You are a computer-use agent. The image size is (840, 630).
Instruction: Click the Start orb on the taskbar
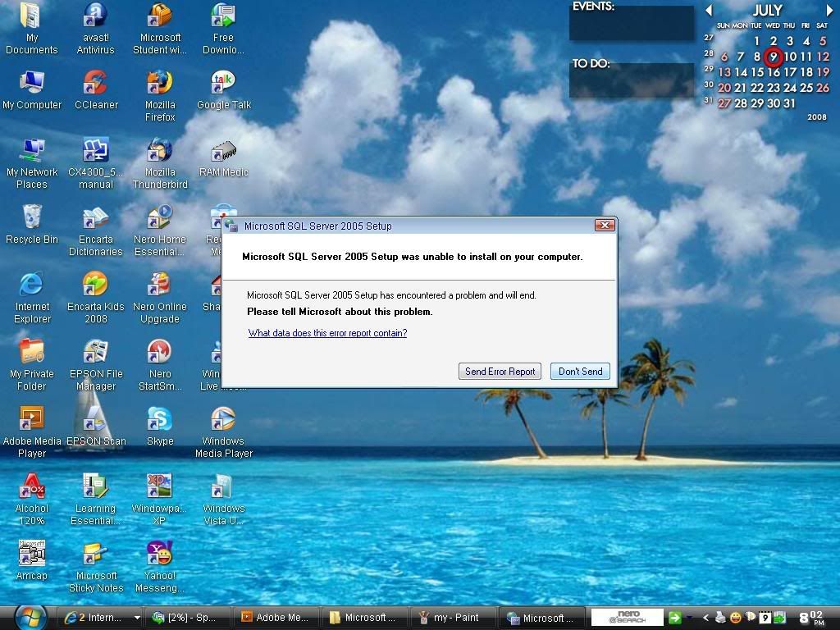click(30, 617)
